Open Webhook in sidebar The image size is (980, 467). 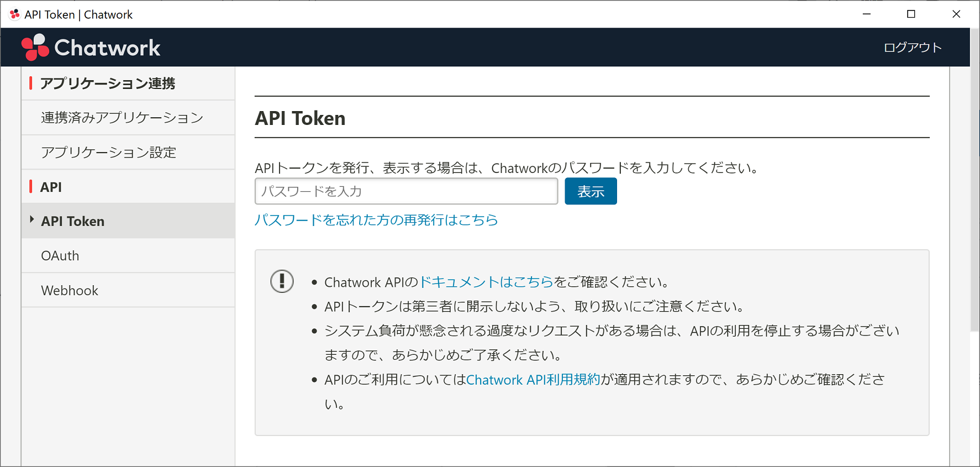tap(128, 291)
